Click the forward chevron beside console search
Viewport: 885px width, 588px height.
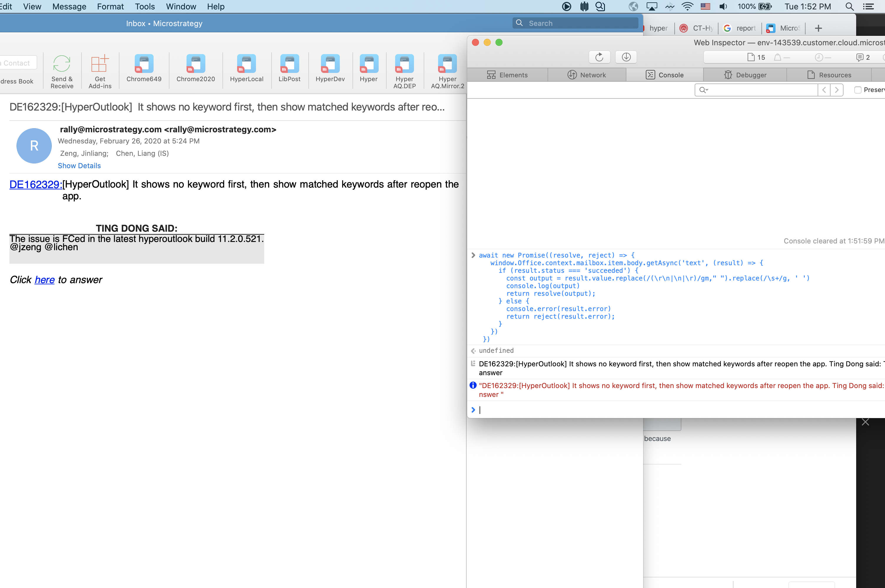tap(837, 90)
